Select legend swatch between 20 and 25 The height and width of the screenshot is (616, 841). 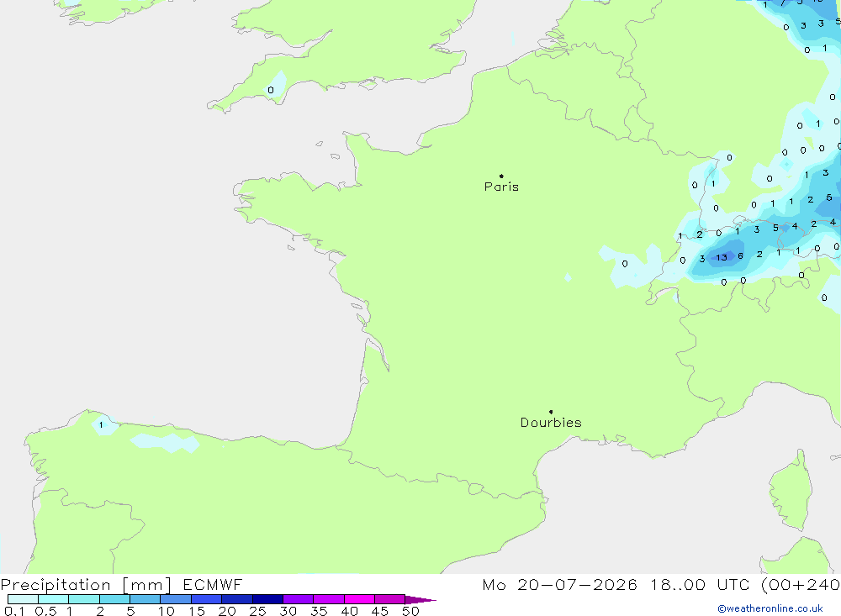(x=236, y=599)
